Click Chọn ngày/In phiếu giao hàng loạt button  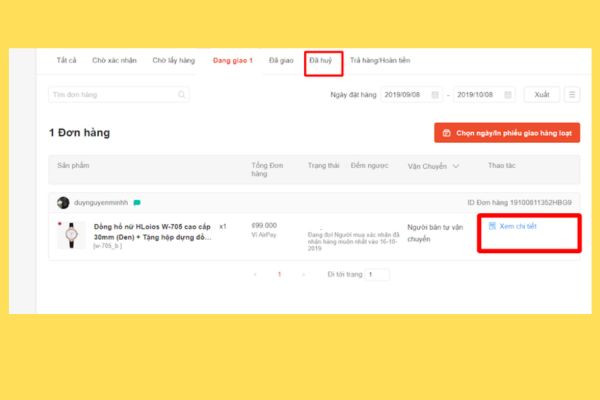507,133
